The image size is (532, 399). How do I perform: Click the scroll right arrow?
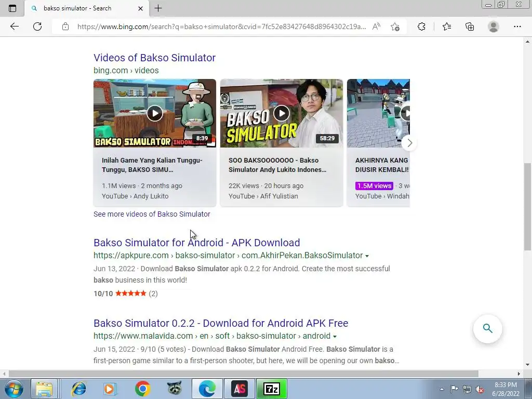(518, 374)
